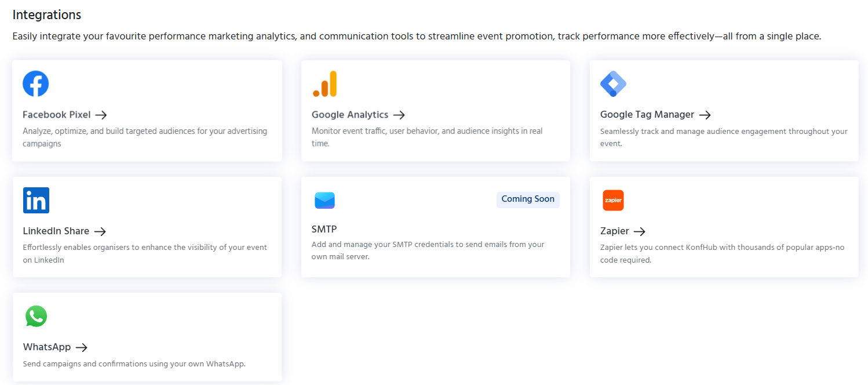Click the arrow next to Facebook Pixel
The height and width of the screenshot is (385, 868).
coord(101,115)
